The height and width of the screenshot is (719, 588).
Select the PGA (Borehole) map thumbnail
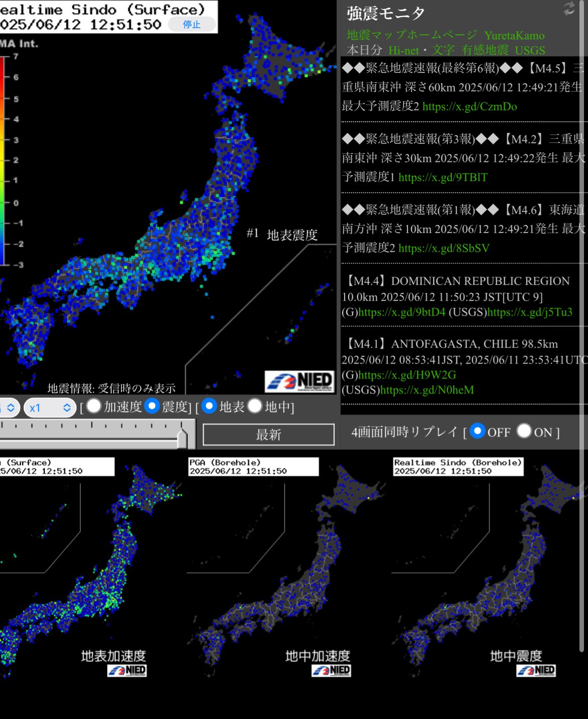[287, 569]
